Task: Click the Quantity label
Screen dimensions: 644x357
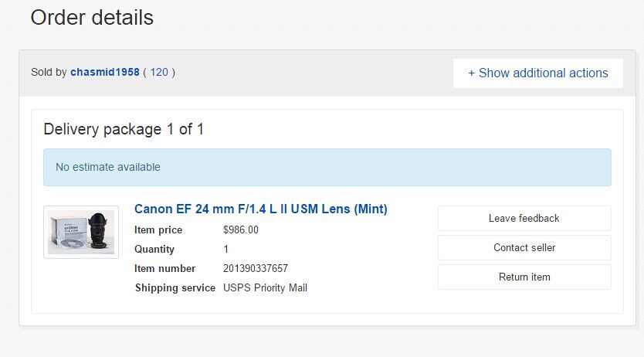Action: [154, 249]
